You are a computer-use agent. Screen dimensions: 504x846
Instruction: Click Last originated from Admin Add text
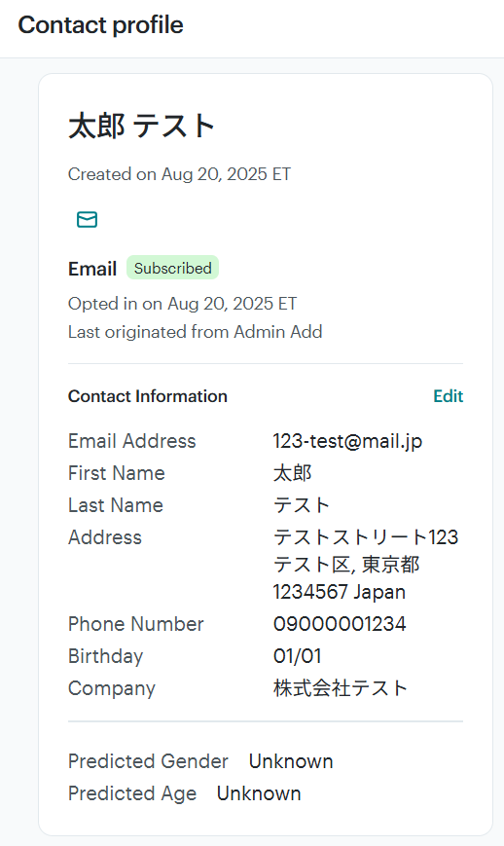(196, 332)
